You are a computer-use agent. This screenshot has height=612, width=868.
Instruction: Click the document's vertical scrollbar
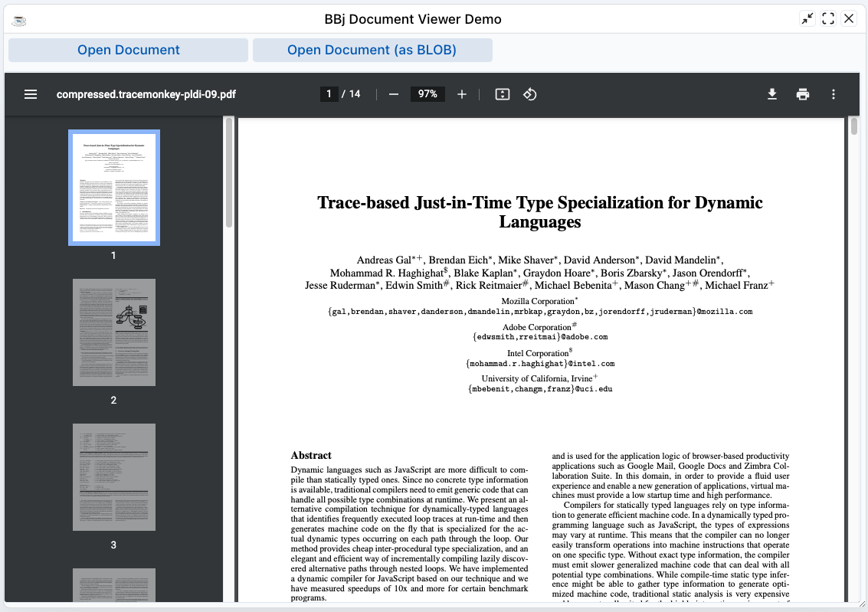(854, 126)
